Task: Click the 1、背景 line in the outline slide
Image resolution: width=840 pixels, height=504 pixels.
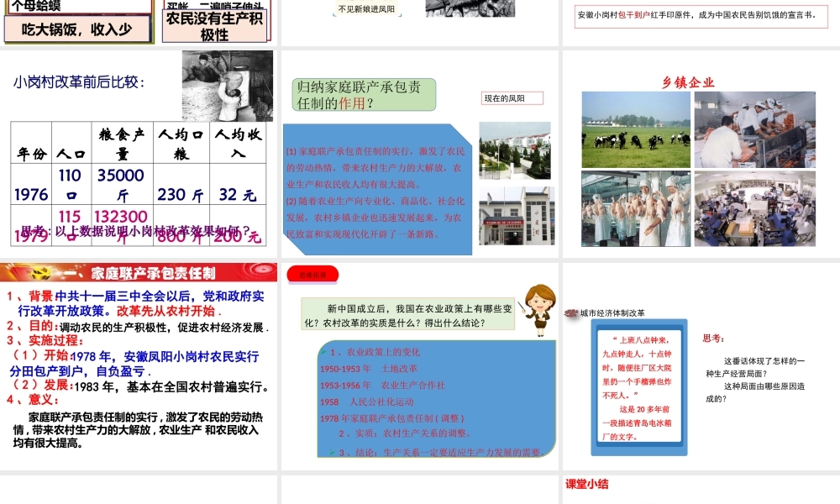Action: coord(135,303)
